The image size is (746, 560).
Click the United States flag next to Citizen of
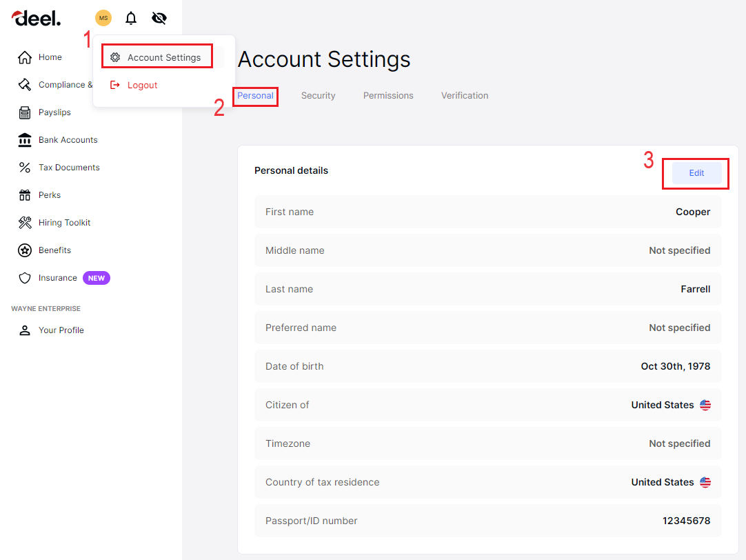coord(705,405)
